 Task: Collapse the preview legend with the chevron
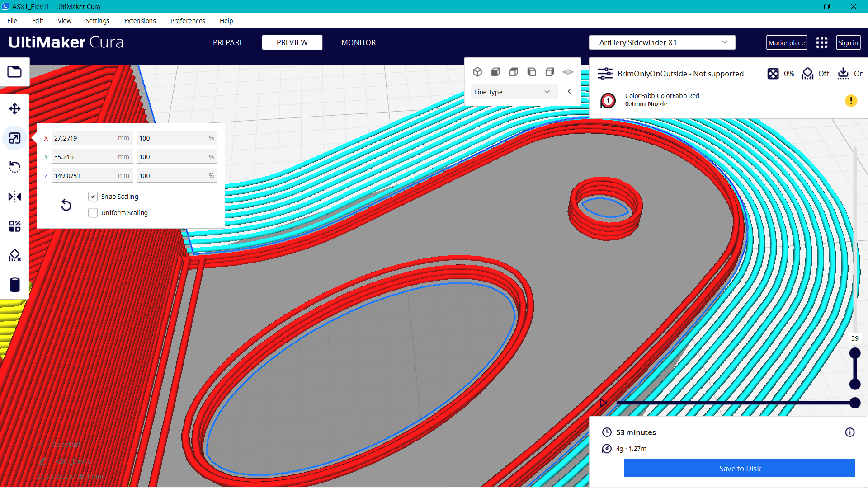569,91
